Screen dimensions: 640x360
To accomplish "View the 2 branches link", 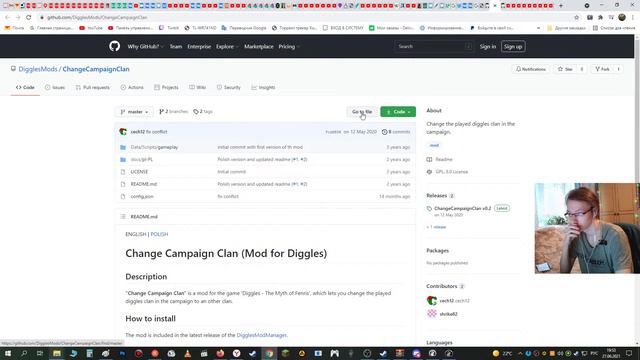I will pyautogui.click(x=173, y=111).
